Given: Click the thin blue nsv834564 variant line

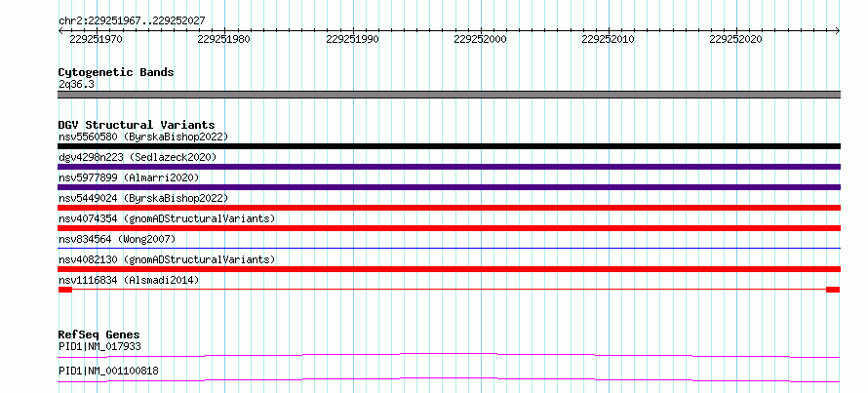Looking at the screenshot, I should coord(449,248).
